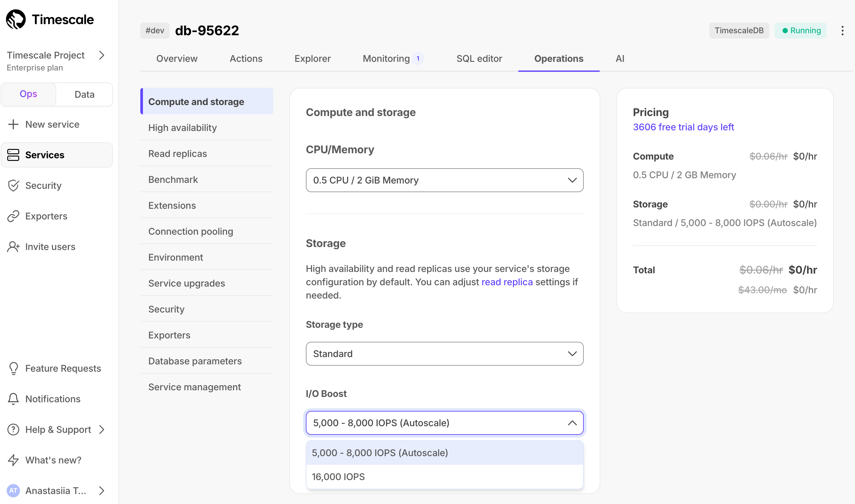This screenshot has width=855, height=504.
Task: Click the $43.00/mo struck-through price
Action: [x=762, y=290]
